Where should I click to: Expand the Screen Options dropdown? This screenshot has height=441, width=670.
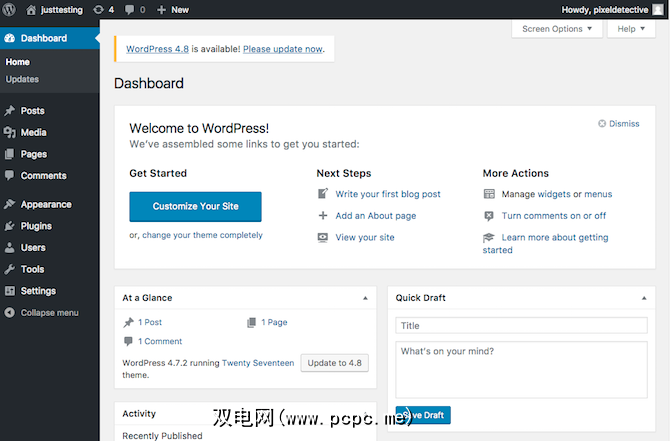click(x=557, y=29)
